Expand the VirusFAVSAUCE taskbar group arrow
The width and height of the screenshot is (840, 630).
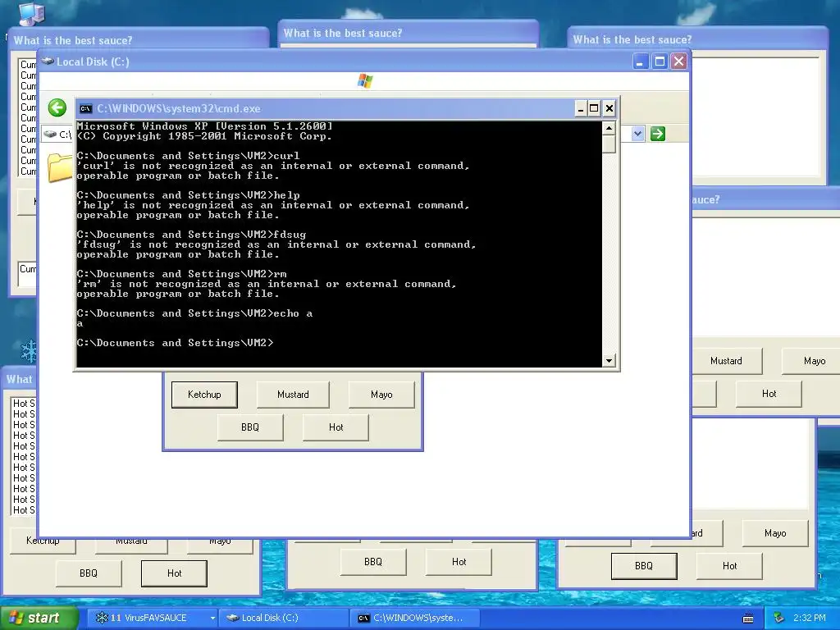pyautogui.click(x=212, y=619)
